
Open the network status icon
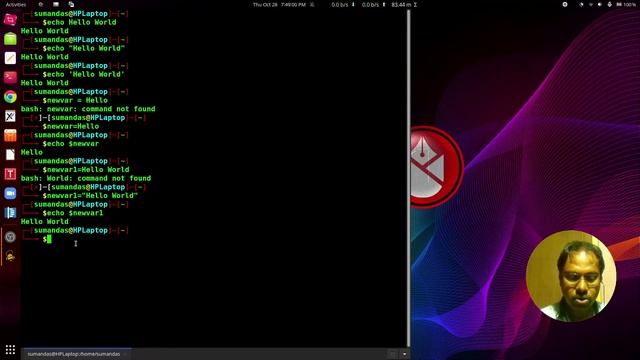pos(591,4)
